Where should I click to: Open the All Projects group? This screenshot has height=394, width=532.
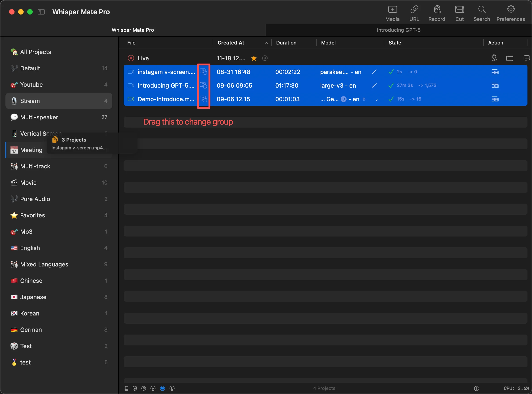point(59,52)
